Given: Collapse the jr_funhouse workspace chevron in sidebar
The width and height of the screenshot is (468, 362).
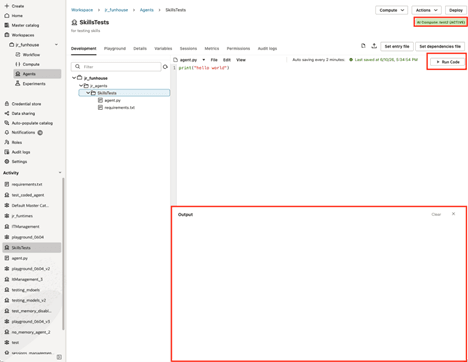Looking at the screenshot, I should [x=56, y=45].
